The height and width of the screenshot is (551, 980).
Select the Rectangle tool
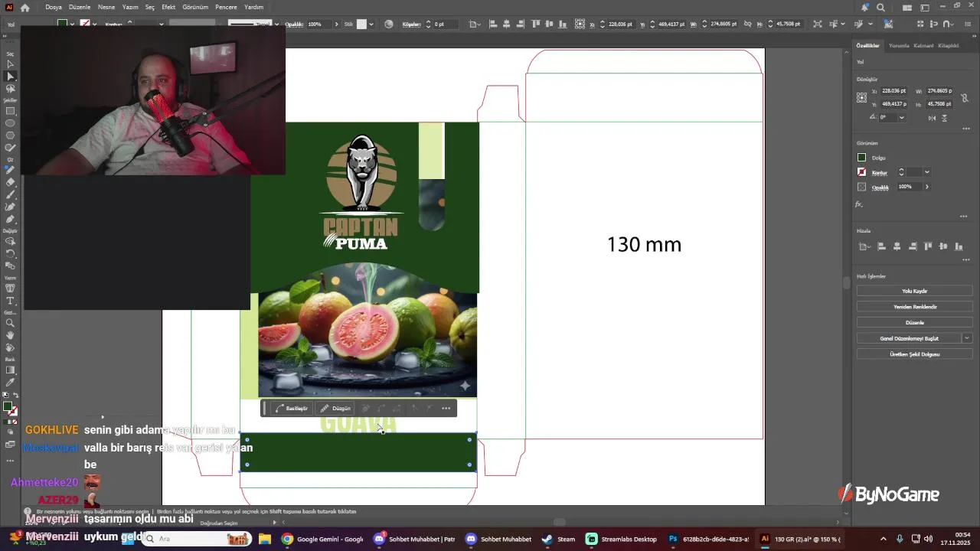(x=11, y=111)
